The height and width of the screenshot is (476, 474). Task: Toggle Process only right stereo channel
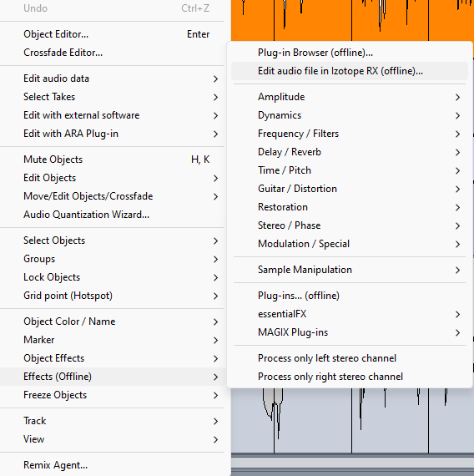pos(350,377)
